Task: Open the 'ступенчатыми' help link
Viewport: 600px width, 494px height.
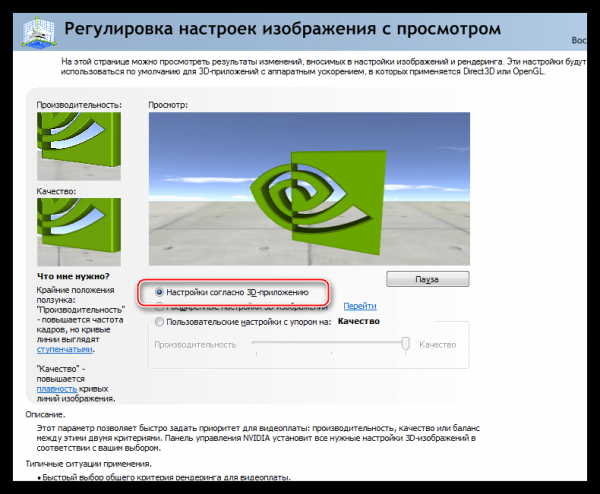Action: click(64, 349)
